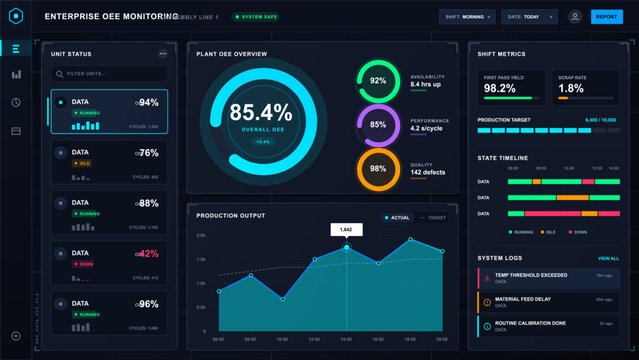Select the unit icon on the 76% card
Screen dimensions: 639x360
coord(61,153)
